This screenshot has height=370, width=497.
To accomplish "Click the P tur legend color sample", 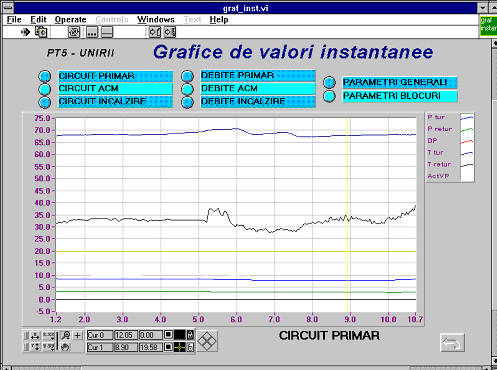I will coord(467,118).
